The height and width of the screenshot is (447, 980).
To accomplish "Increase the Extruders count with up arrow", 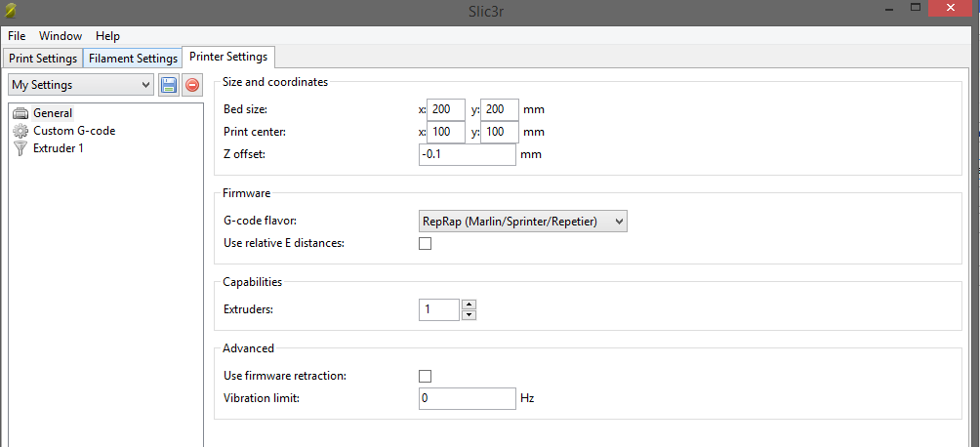I will pos(469,305).
